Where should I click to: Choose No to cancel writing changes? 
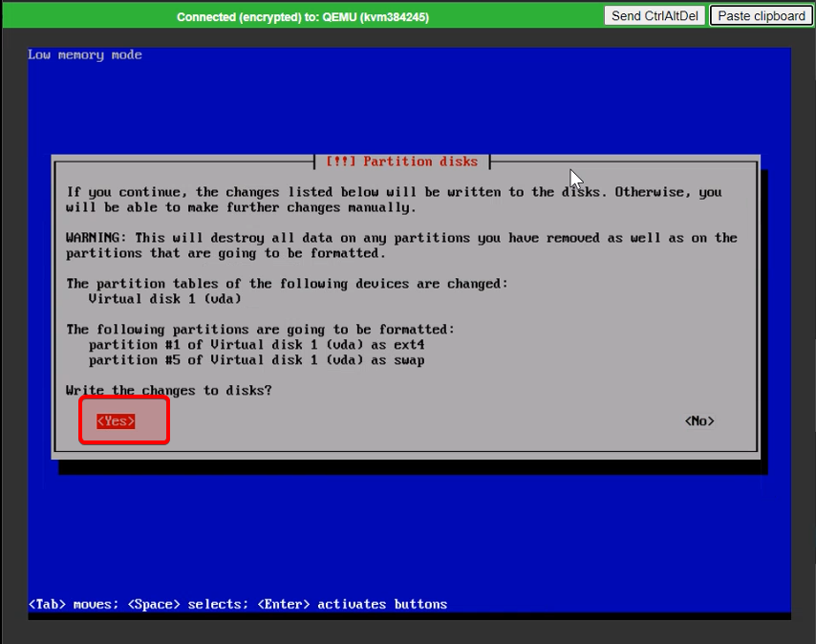[699, 421]
